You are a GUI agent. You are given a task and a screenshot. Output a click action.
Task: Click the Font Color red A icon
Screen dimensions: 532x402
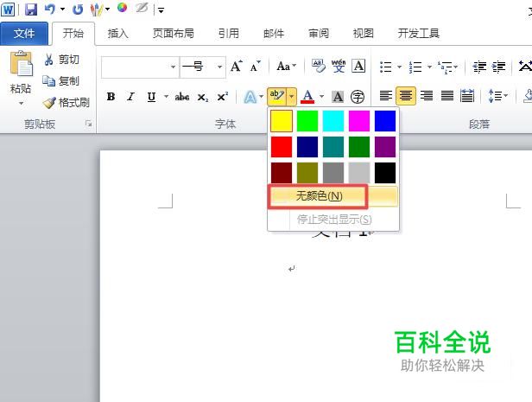click(x=307, y=97)
